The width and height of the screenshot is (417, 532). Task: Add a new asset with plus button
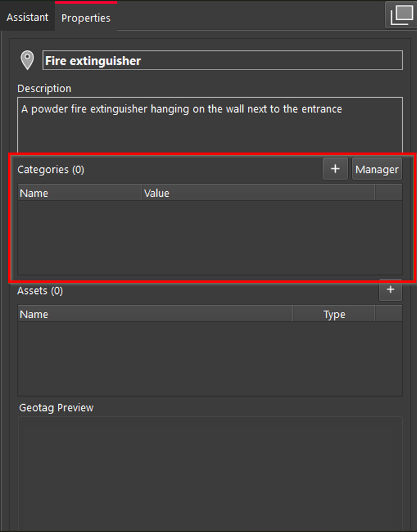coord(390,290)
